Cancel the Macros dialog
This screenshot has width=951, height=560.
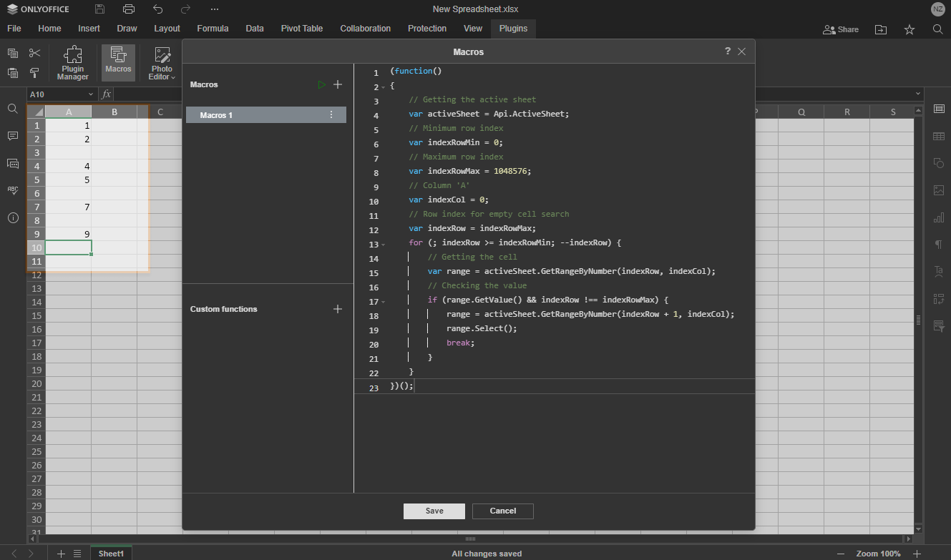click(503, 511)
